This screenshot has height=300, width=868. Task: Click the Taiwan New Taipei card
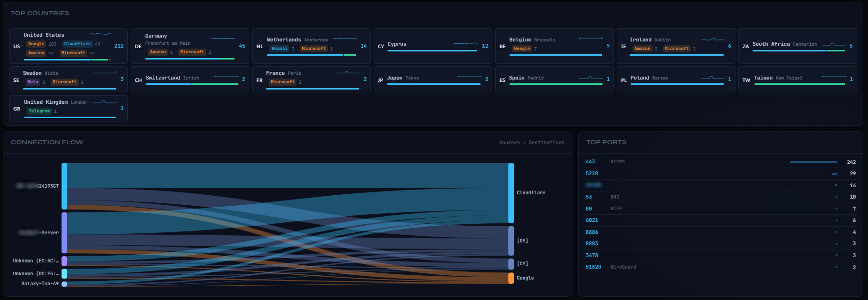(797, 80)
